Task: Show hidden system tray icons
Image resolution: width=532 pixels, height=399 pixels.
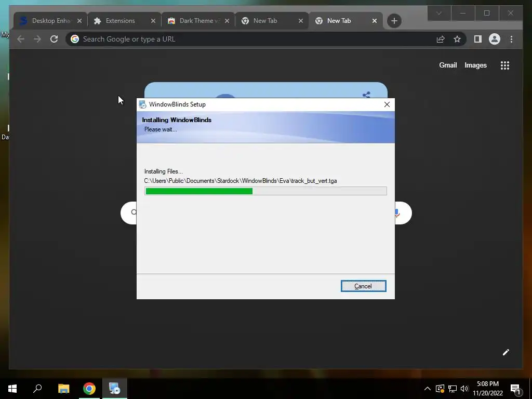Action: click(428, 389)
